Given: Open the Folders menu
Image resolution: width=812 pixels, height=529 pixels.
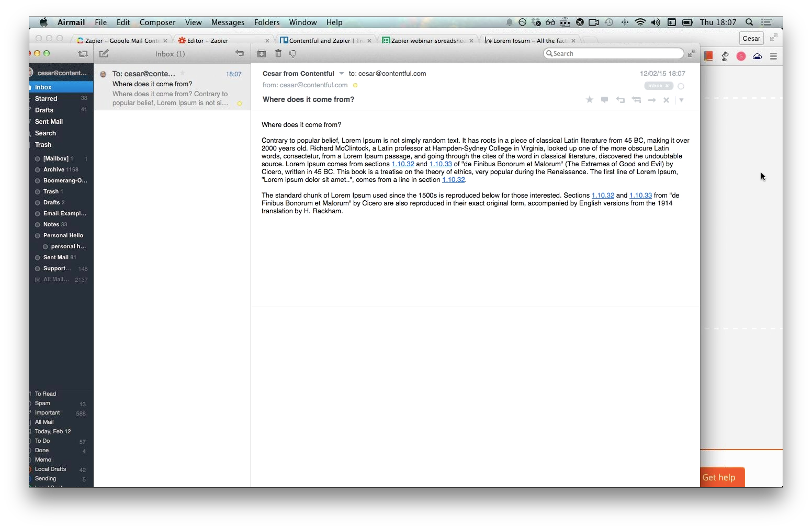Looking at the screenshot, I should 267,22.
